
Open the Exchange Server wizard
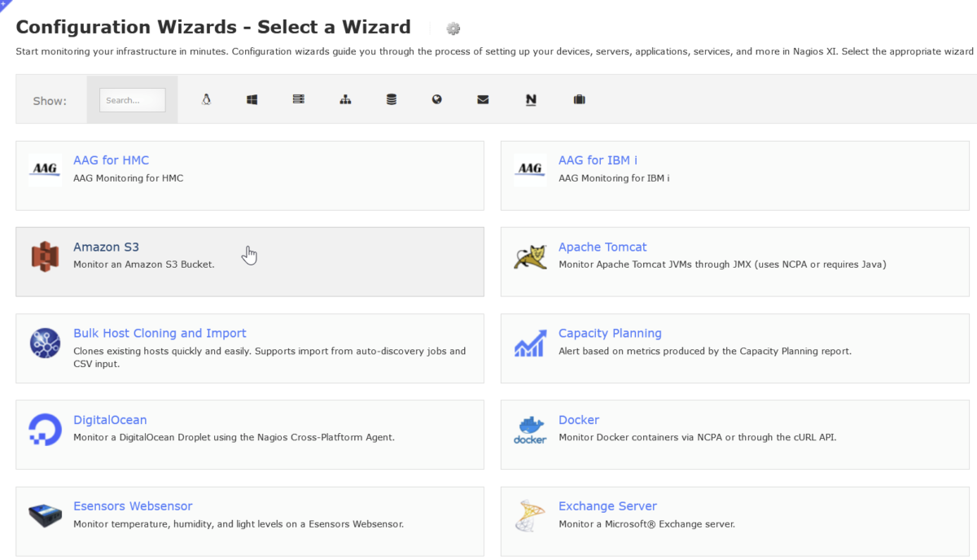(607, 505)
